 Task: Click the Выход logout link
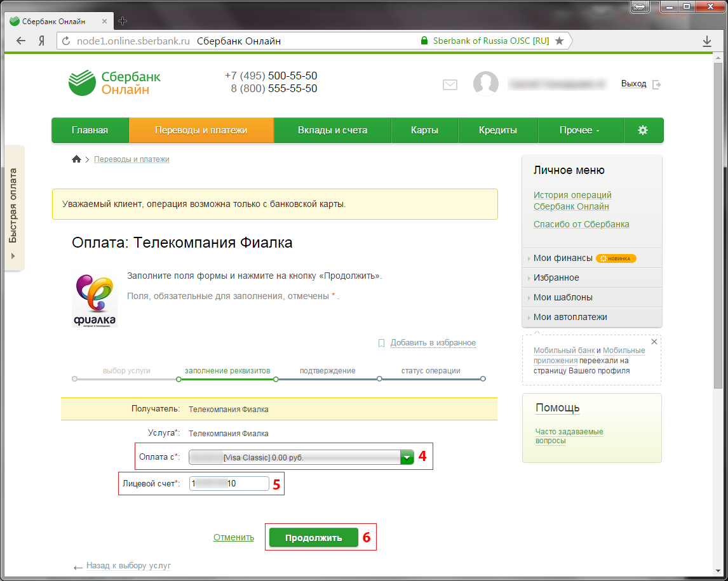tap(634, 84)
